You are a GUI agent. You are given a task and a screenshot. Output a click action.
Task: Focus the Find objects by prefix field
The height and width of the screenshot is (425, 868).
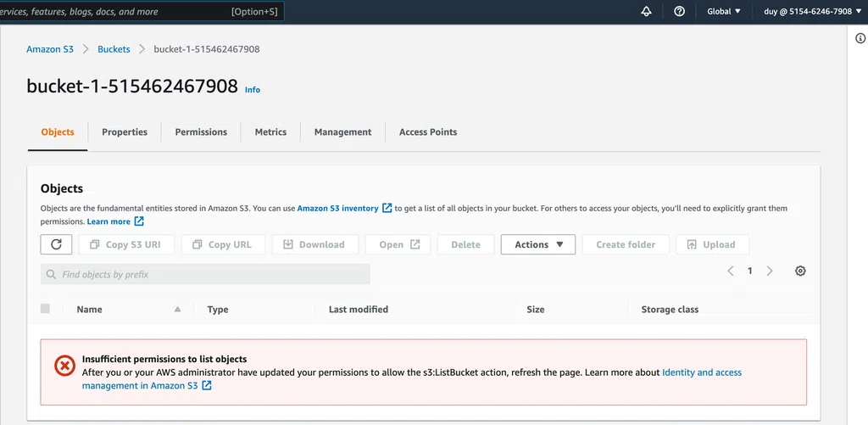click(x=205, y=274)
